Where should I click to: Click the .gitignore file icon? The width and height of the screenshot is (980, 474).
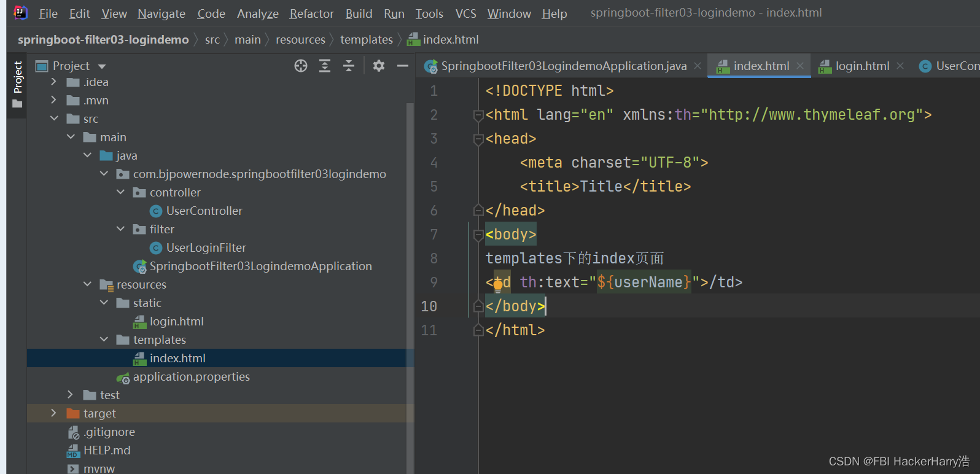click(x=74, y=432)
